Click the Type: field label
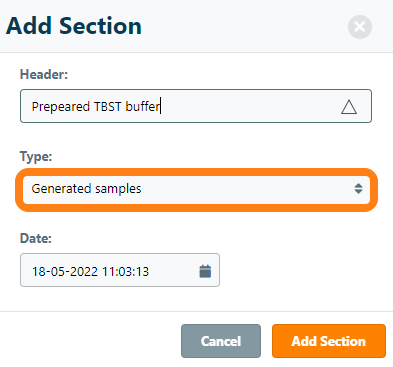This screenshot has height=367, width=393. pyautogui.click(x=36, y=156)
